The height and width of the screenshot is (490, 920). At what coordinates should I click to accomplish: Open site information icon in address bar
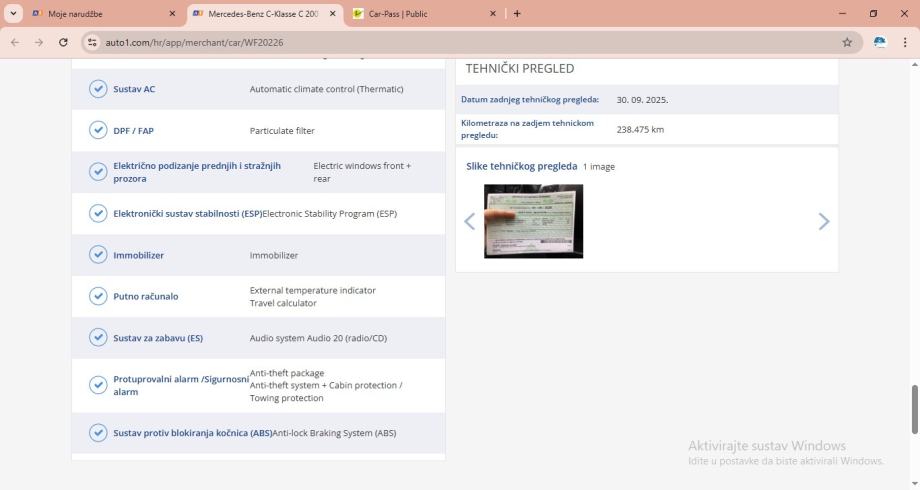[92, 42]
